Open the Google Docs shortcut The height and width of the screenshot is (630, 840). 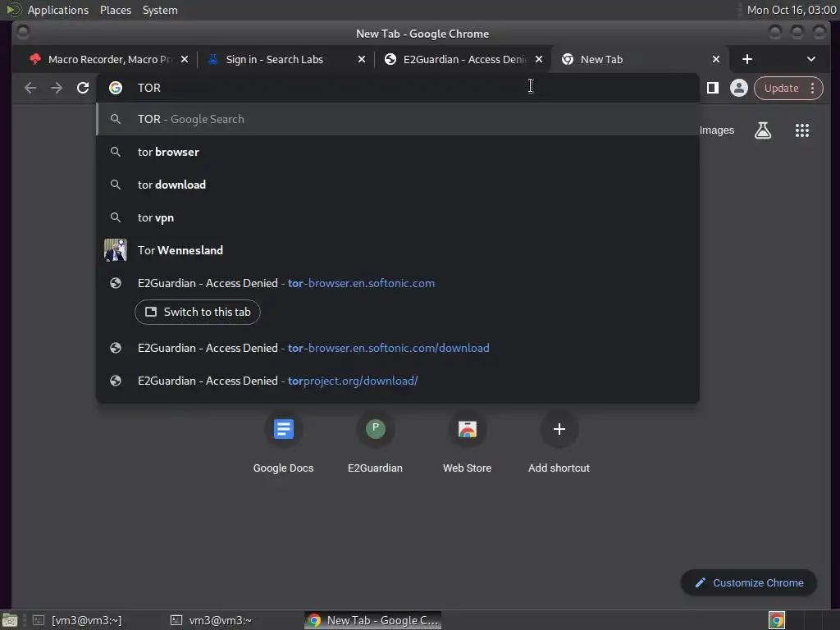[283, 444]
